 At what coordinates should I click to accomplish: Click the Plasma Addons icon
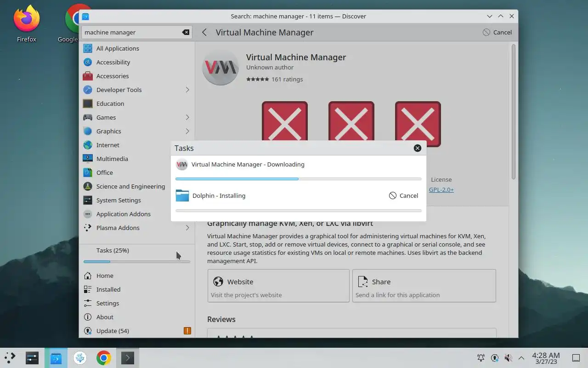coord(88,228)
